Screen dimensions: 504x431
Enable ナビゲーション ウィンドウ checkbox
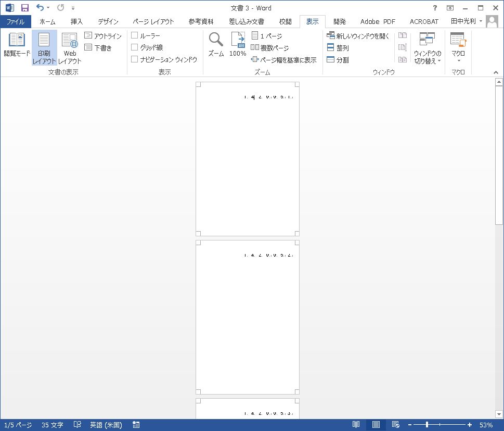[134, 59]
